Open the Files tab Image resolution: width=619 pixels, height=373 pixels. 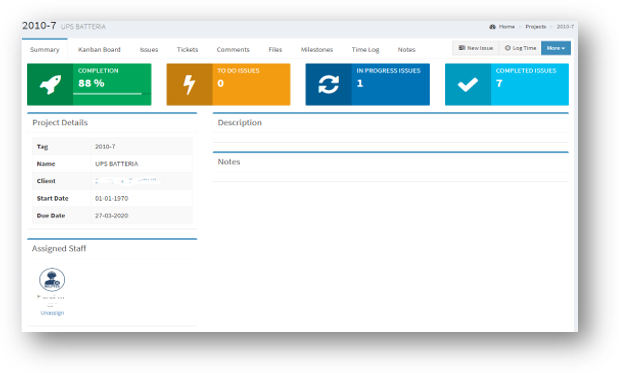(275, 50)
